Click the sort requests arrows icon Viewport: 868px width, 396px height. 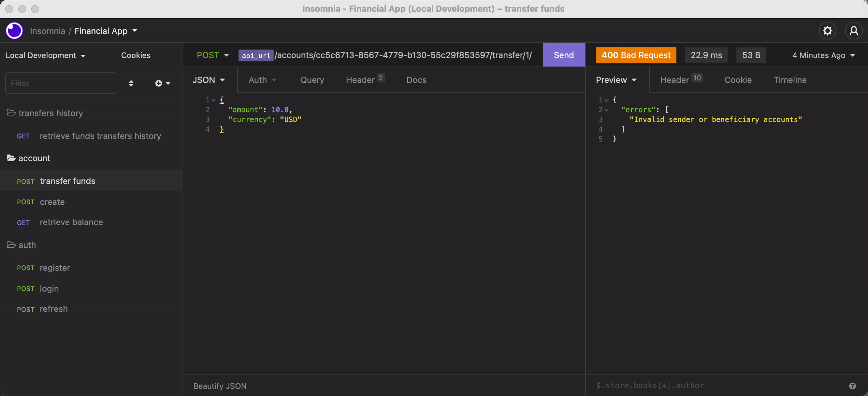click(x=131, y=83)
